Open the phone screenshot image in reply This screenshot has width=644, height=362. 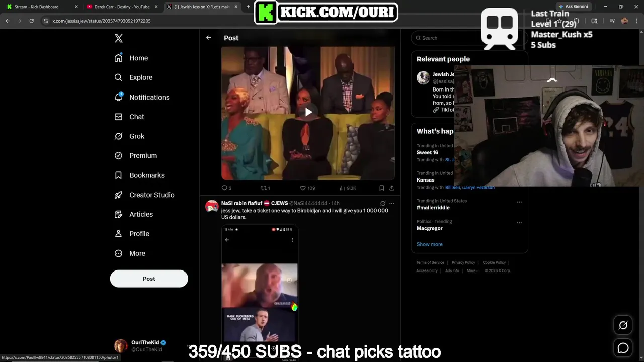click(x=260, y=293)
